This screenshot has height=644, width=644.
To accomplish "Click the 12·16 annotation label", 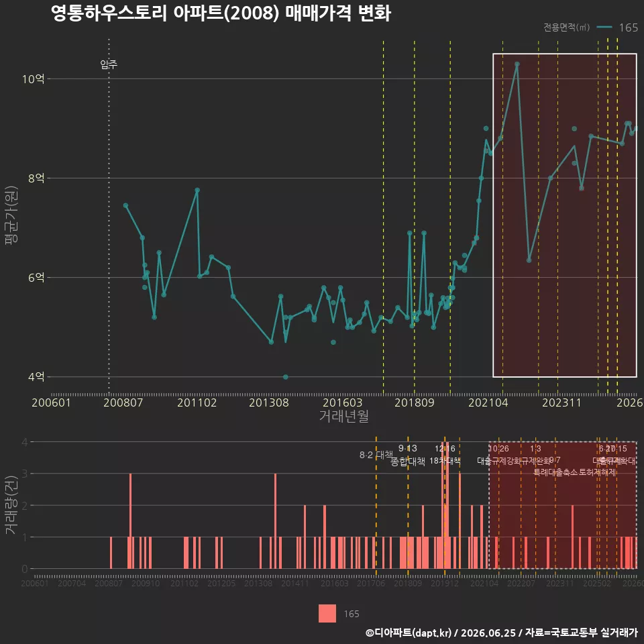I will tap(445, 449).
